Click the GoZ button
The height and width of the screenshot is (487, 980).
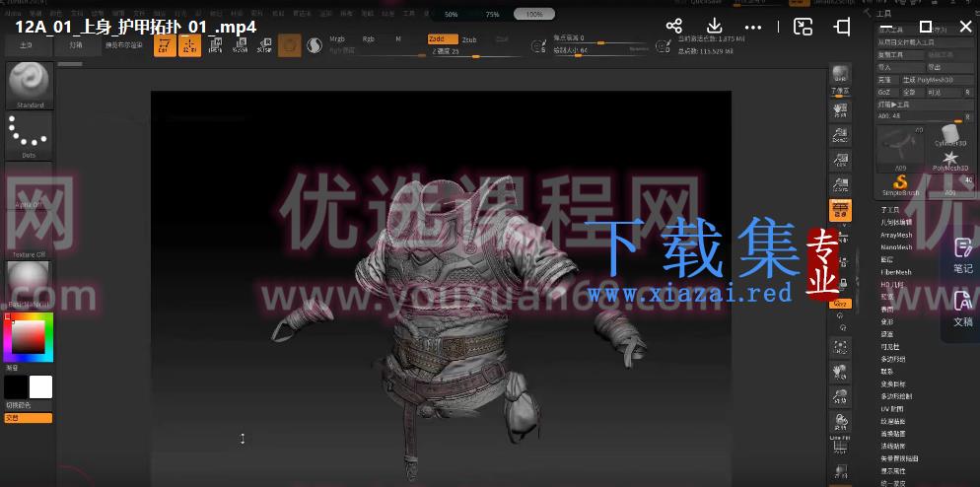pyautogui.click(x=887, y=93)
